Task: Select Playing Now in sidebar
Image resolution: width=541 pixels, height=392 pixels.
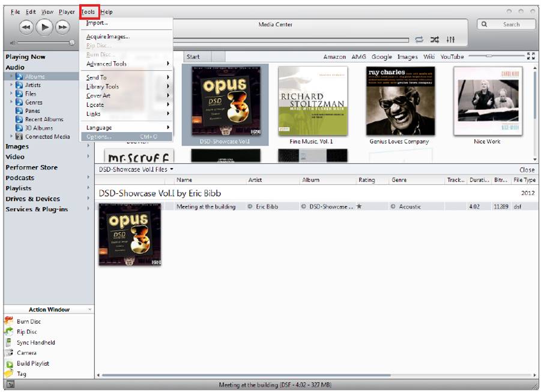Action: click(x=26, y=56)
